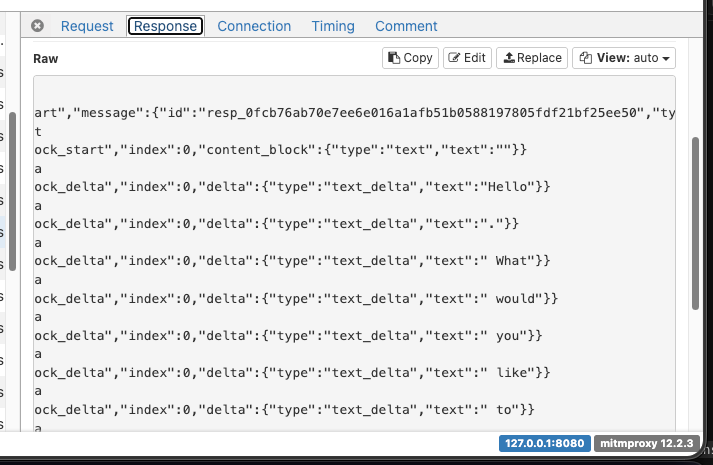The width and height of the screenshot is (713, 465).
Task: Click the content_block start line
Action: (281, 150)
